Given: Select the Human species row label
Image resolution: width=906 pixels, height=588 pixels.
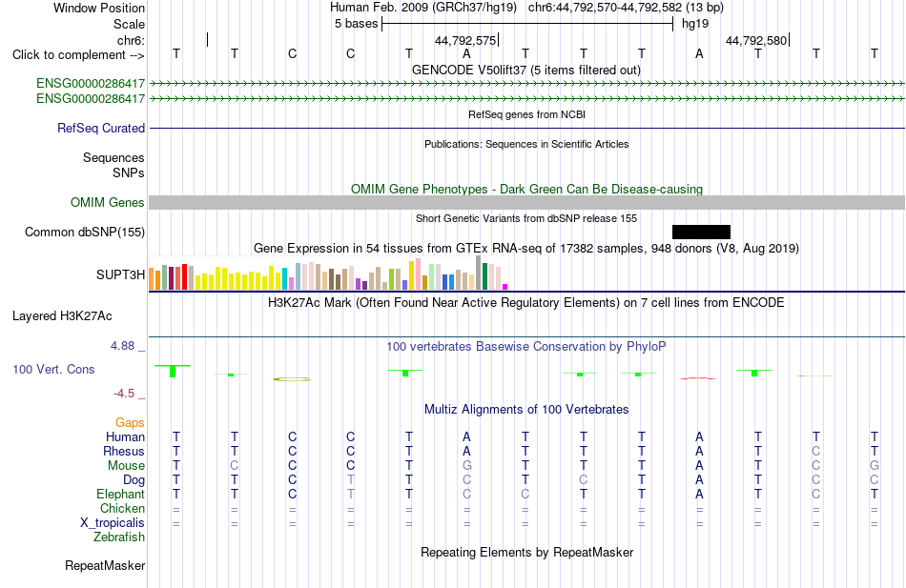Looking at the screenshot, I should [x=125, y=436].
